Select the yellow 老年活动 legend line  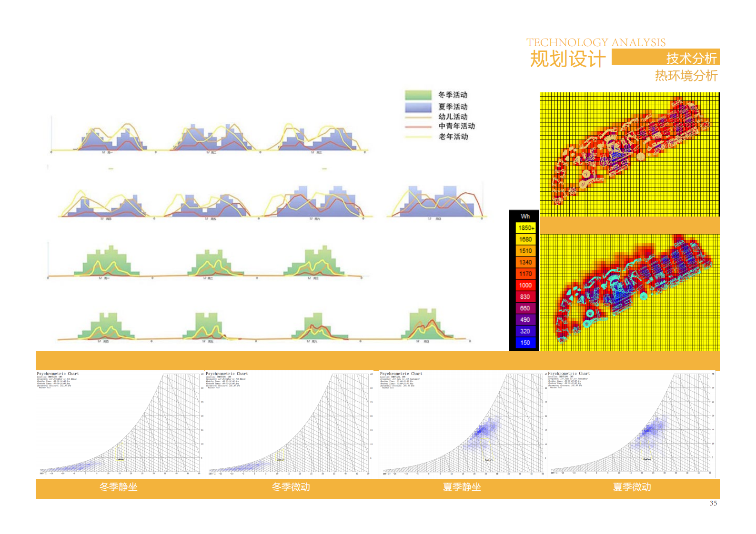pos(418,137)
